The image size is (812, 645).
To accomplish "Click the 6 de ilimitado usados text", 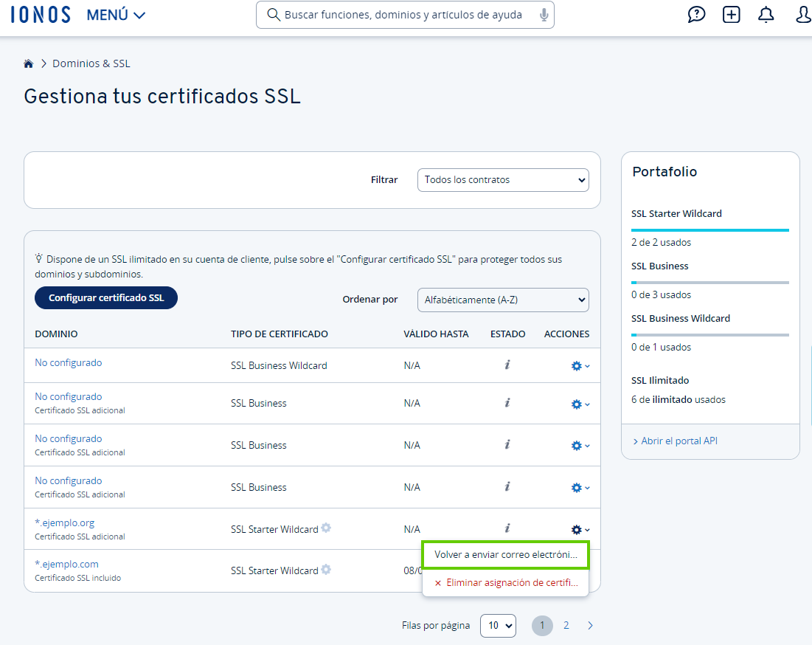I will (x=679, y=399).
